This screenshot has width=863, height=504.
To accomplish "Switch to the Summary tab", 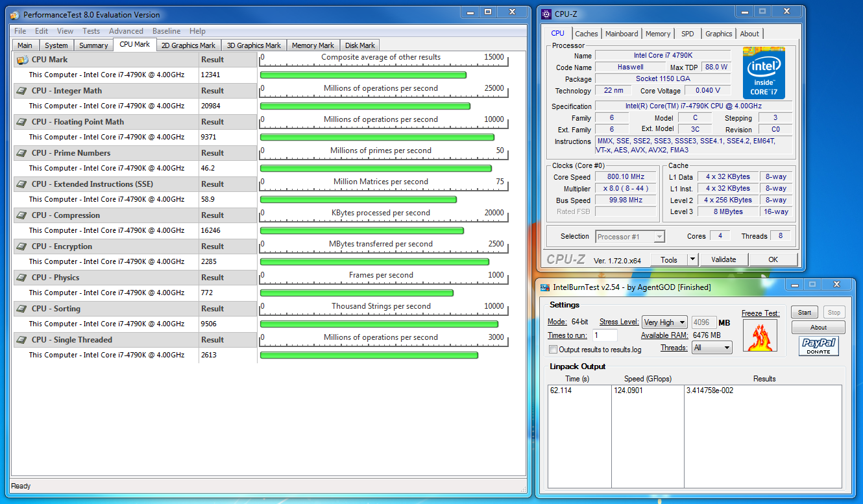I will pyautogui.click(x=93, y=45).
